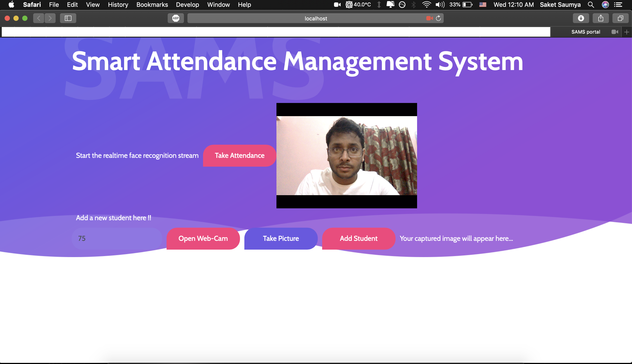632x364 pixels.
Task: Open the volume control menu
Action: [440, 4]
